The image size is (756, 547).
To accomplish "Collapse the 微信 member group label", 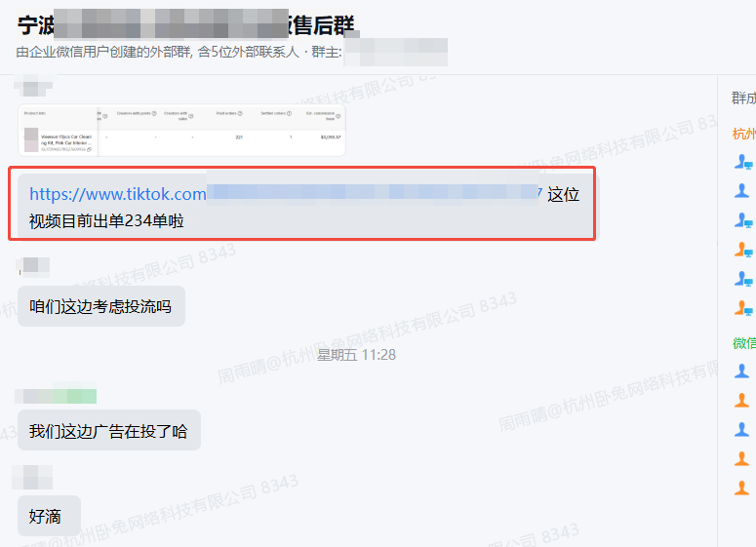I will pyautogui.click(x=744, y=343).
